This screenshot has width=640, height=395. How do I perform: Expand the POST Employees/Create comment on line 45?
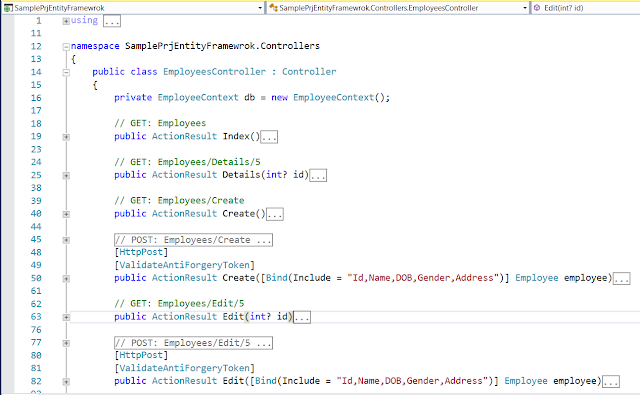click(66, 240)
